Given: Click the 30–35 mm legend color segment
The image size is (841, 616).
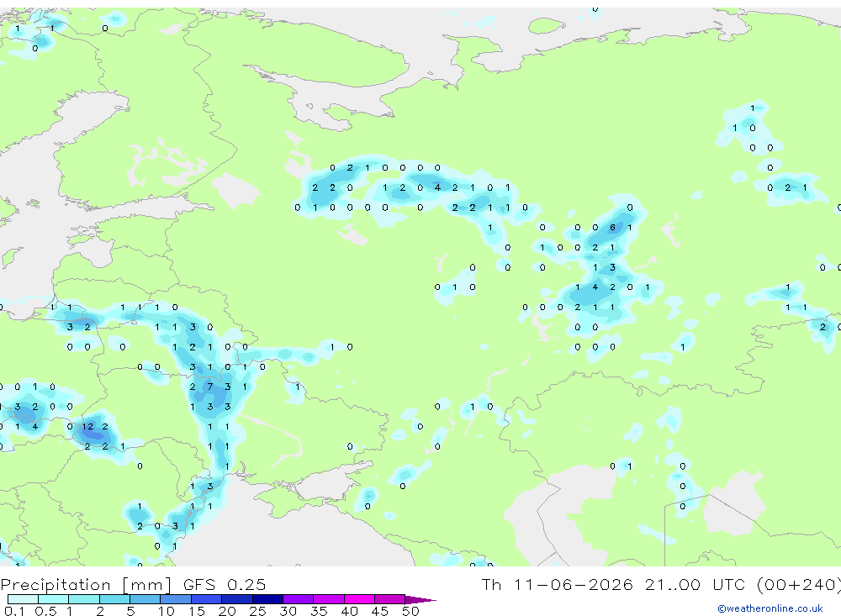Looking at the screenshot, I should 299,599.
